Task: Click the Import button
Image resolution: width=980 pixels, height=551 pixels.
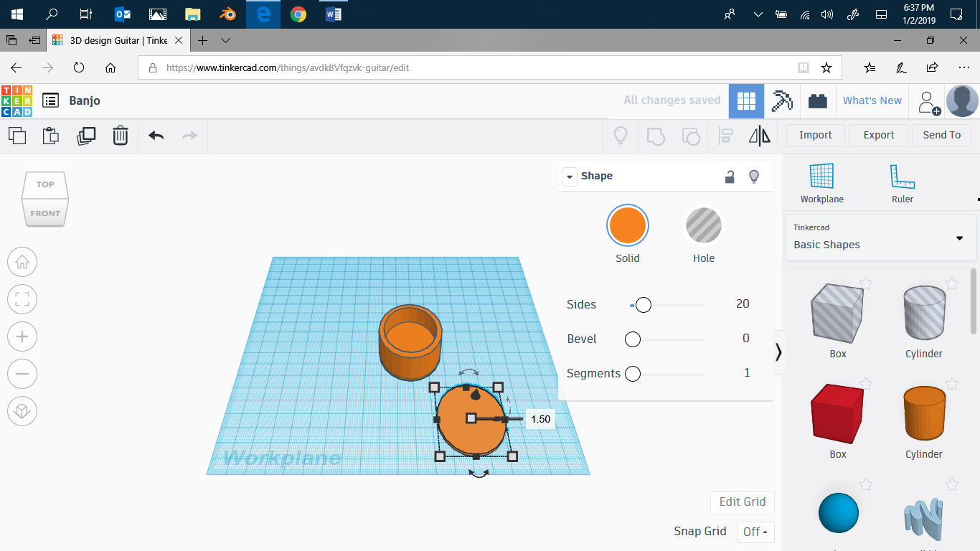Action: click(x=816, y=135)
